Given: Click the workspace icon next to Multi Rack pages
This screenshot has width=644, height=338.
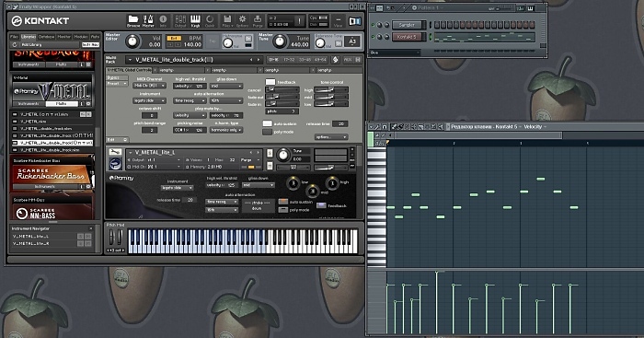Looking at the screenshot, I should pyautogui.click(x=335, y=60).
